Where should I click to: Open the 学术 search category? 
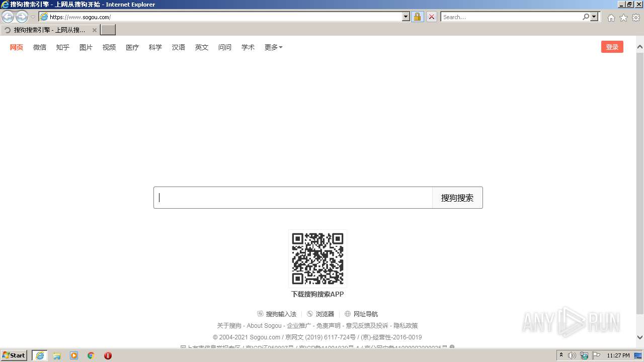coord(248,47)
